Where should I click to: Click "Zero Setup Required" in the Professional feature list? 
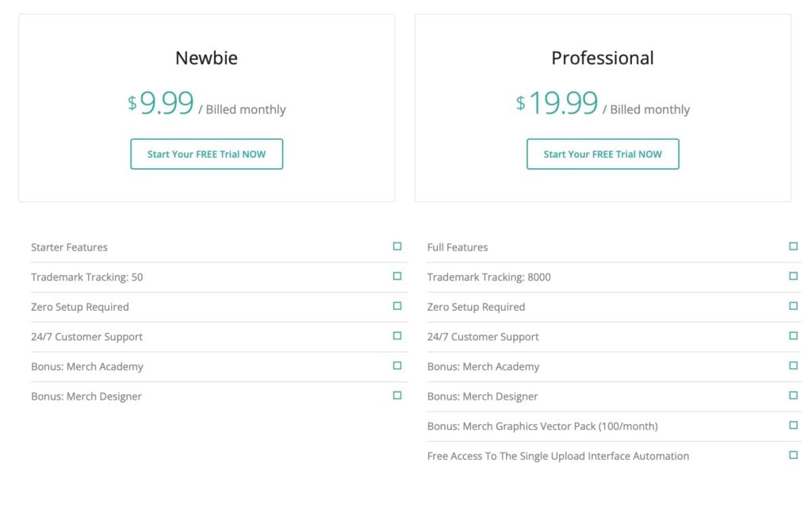coord(476,307)
